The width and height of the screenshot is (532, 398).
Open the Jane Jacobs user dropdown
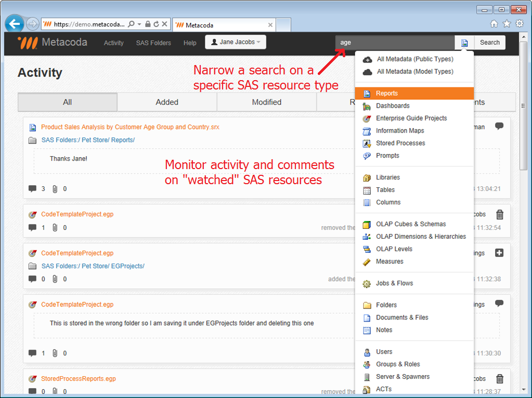[x=236, y=42]
